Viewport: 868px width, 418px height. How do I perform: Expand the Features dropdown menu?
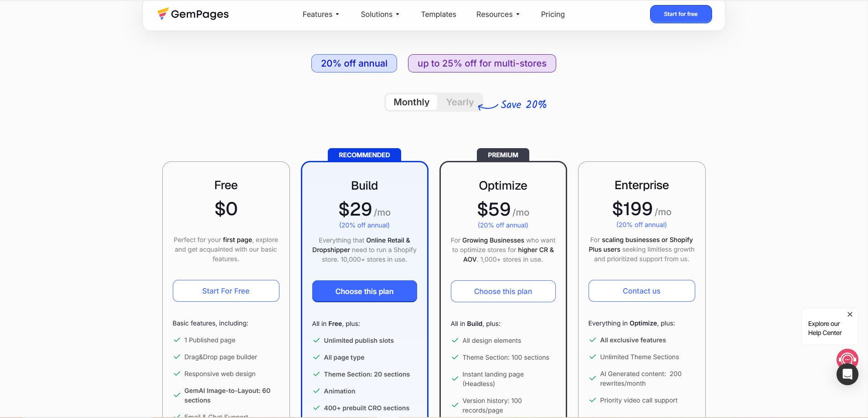(320, 14)
